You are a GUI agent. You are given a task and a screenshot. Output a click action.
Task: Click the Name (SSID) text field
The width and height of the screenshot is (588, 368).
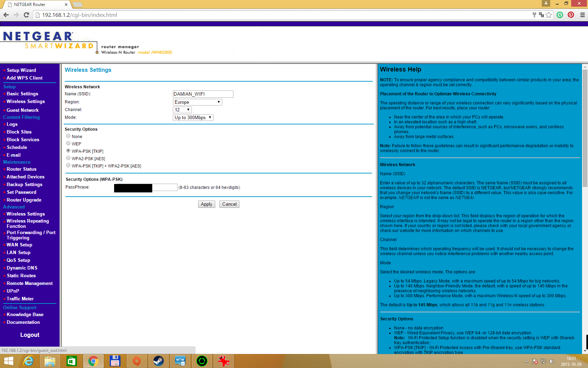[x=203, y=94]
